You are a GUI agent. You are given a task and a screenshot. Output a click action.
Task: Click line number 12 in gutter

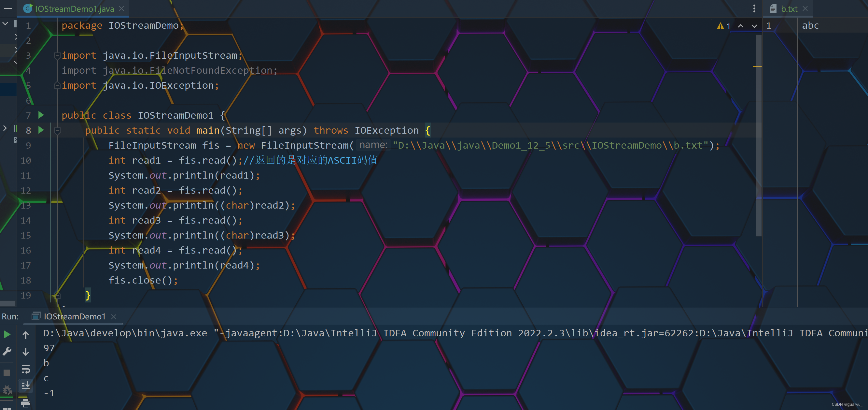pos(26,191)
